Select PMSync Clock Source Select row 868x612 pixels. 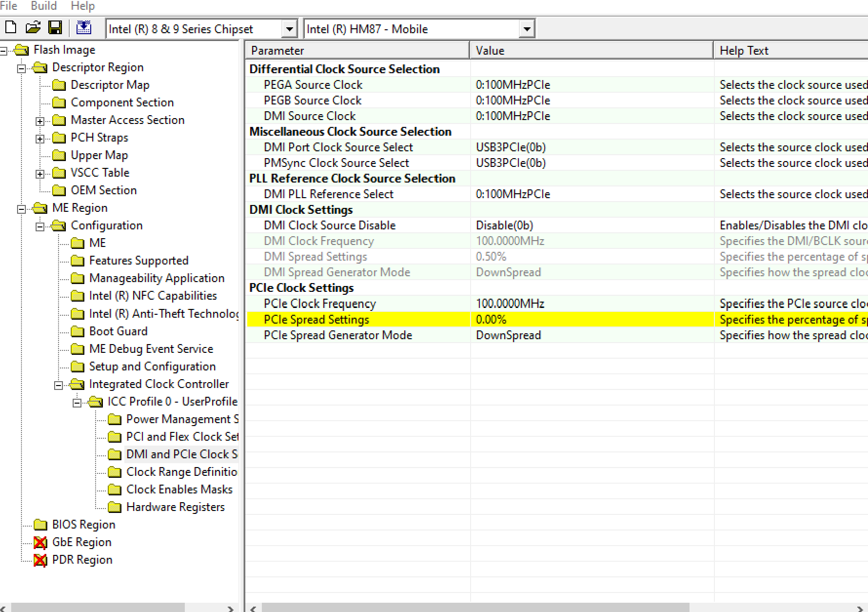(557, 163)
